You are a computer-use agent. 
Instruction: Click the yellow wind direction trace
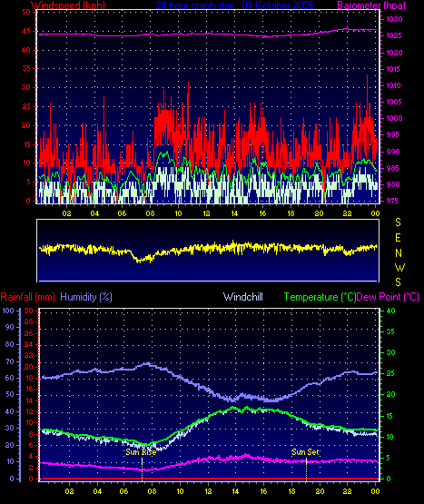[x=208, y=249]
